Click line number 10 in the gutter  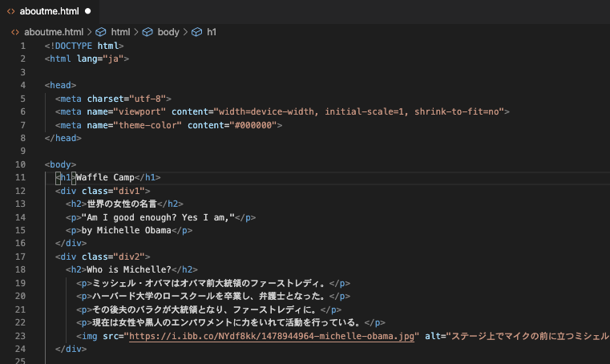pos(20,164)
